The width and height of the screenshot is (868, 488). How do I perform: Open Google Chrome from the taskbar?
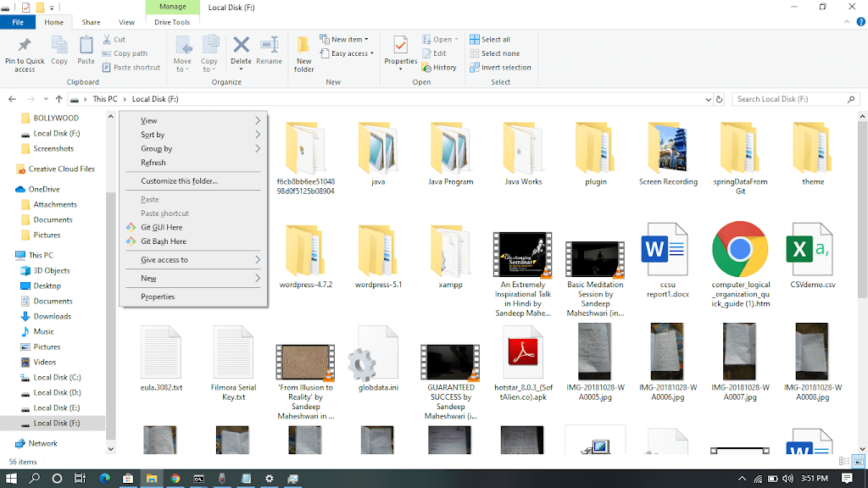click(x=175, y=479)
